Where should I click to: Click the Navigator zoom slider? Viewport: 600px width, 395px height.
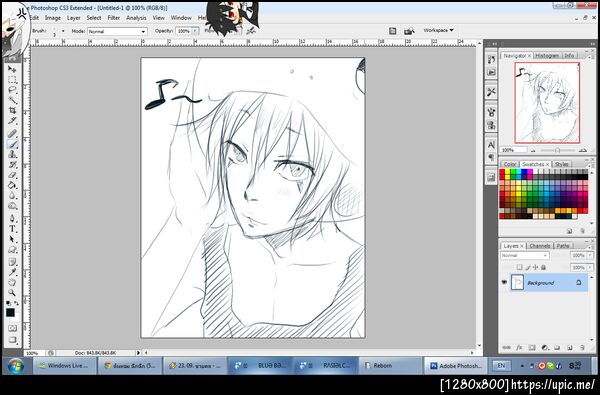557,150
